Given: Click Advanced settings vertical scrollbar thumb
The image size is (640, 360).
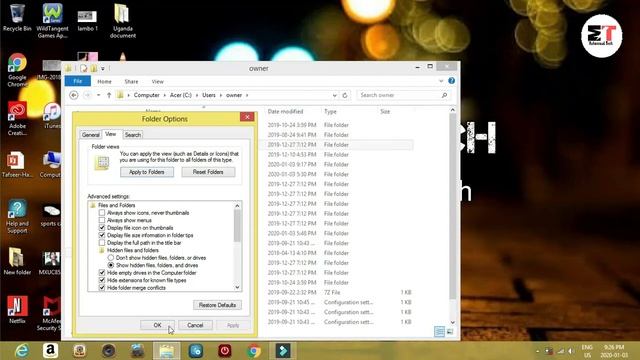Looking at the screenshot, I should click(x=237, y=226).
